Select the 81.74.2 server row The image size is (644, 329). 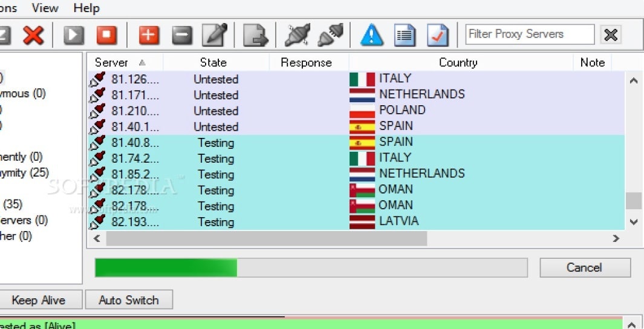(x=356, y=158)
